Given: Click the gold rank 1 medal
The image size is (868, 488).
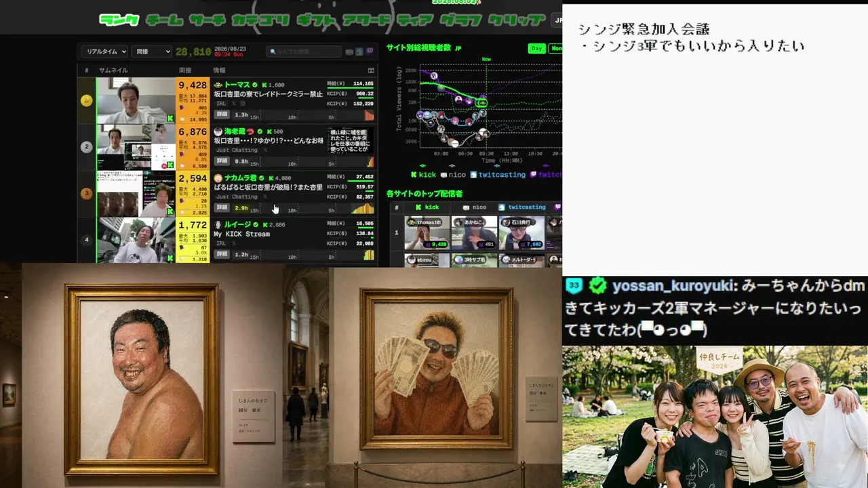Looking at the screenshot, I should pyautogui.click(x=86, y=100).
